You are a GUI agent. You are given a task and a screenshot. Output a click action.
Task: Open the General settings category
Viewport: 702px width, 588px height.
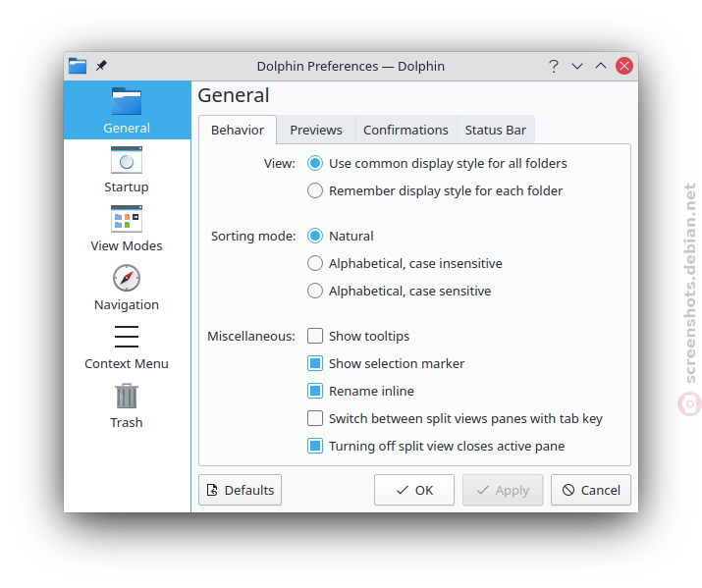tap(127, 110)
